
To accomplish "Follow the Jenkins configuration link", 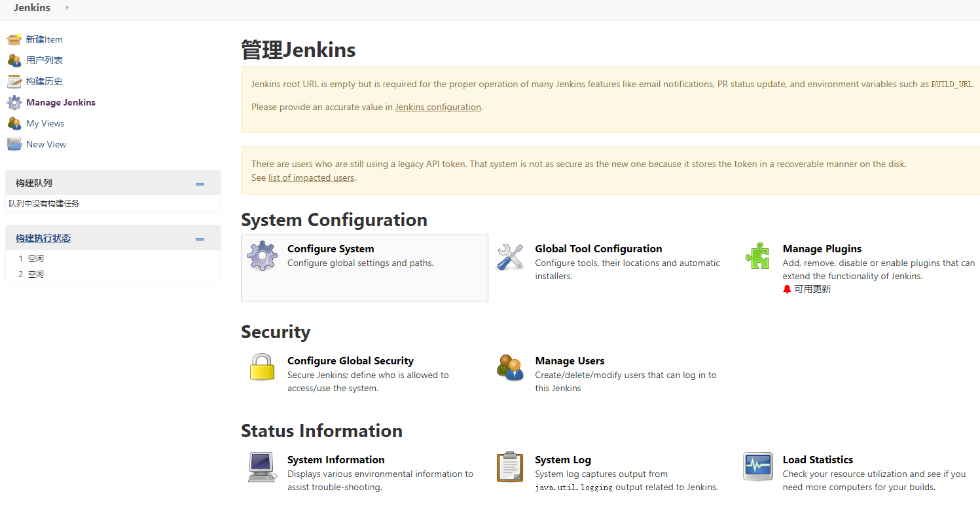I will click(438, 107).
